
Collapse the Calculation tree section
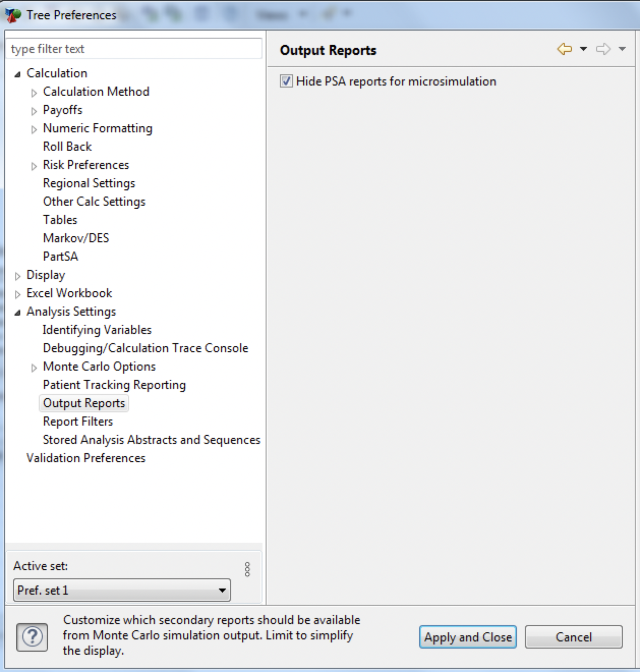point(18,73)
